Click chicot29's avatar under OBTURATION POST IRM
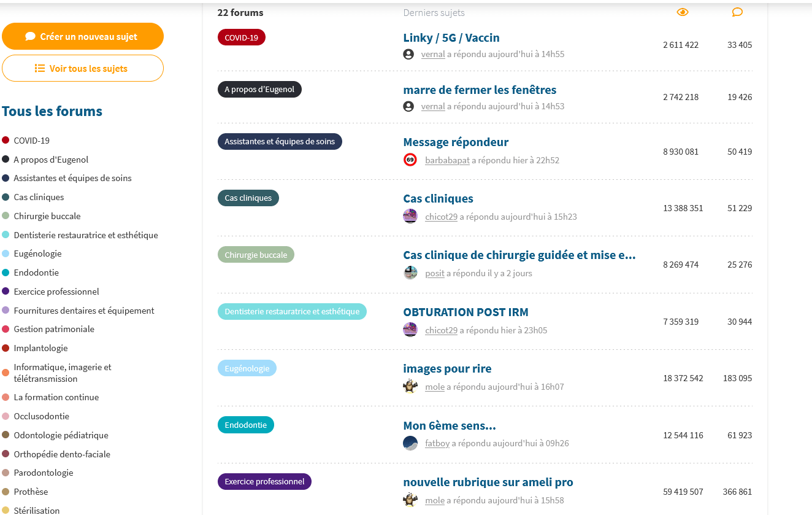 (410, 330)
